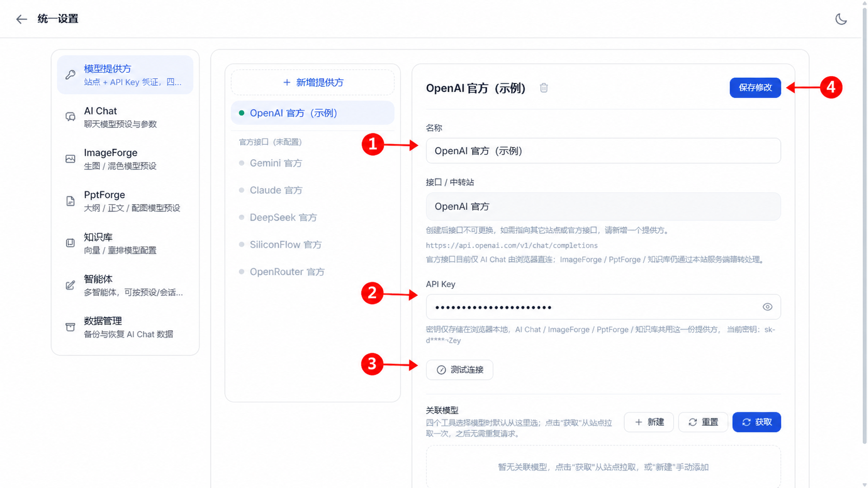868x488 pixels.
Task: Open the 知识库 settings section
Action: pos(125,243)
